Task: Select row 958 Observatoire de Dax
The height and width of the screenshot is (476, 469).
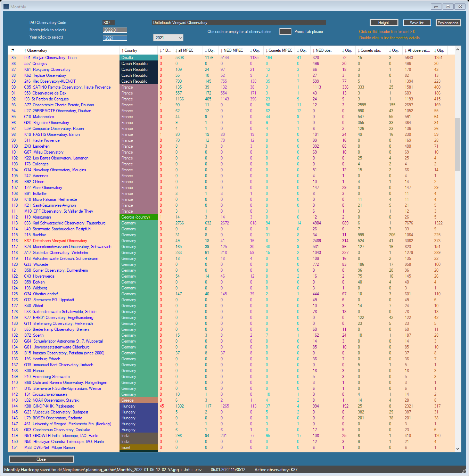Action: click(231, 93)
